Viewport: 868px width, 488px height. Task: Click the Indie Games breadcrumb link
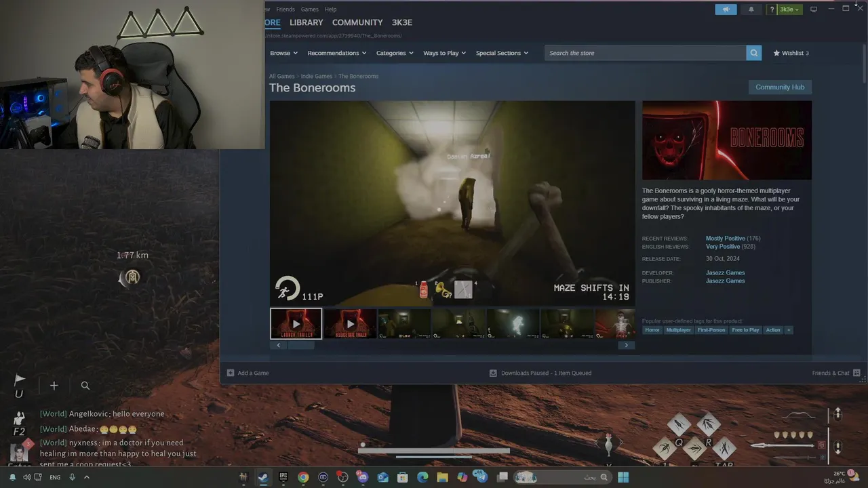point(317,76)
